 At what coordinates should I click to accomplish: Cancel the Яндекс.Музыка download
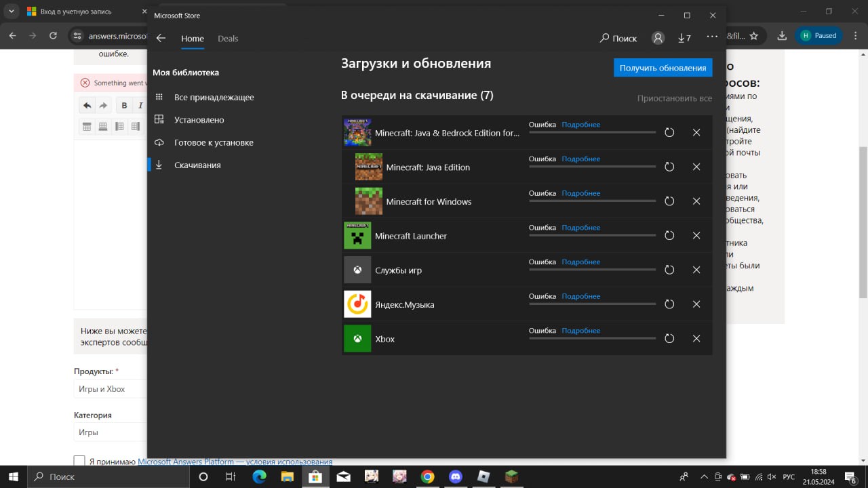(x=696, y=304)
